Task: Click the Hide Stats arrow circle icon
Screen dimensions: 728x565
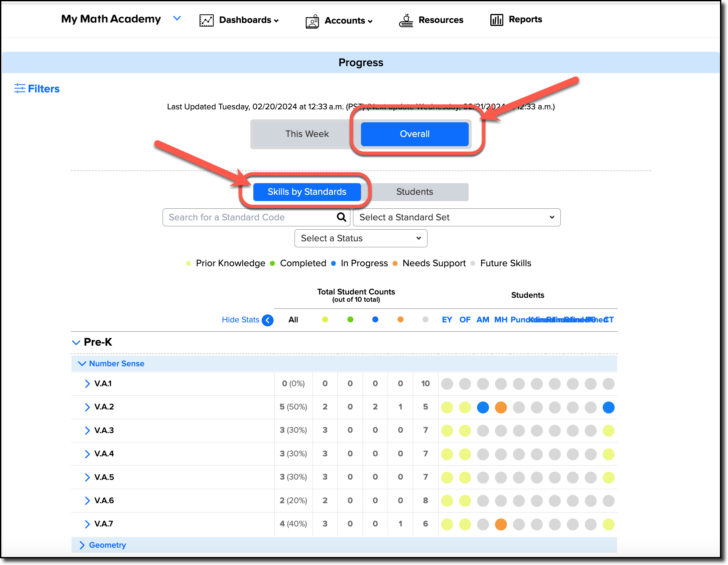Action: 268,320
